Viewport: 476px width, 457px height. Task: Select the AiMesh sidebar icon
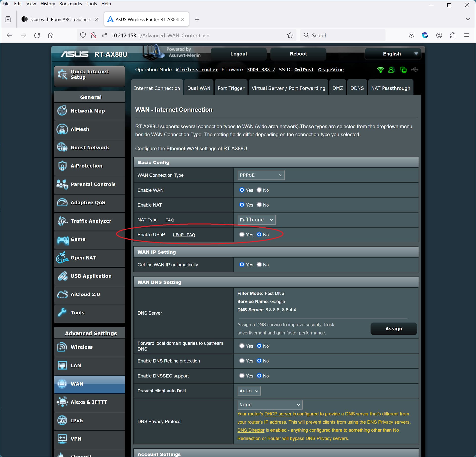click(x=62, y=129)
